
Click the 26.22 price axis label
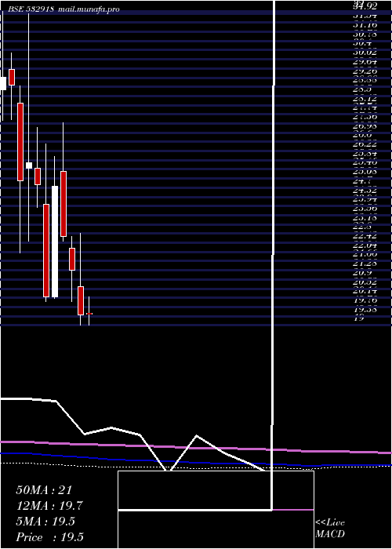tap(365, 144)
